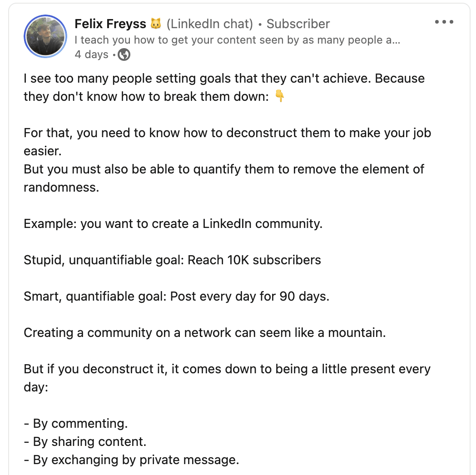Viewport: 476px width, 475px height.
Task: Open the Felix Freyss author name link
Action: (110, 24)
